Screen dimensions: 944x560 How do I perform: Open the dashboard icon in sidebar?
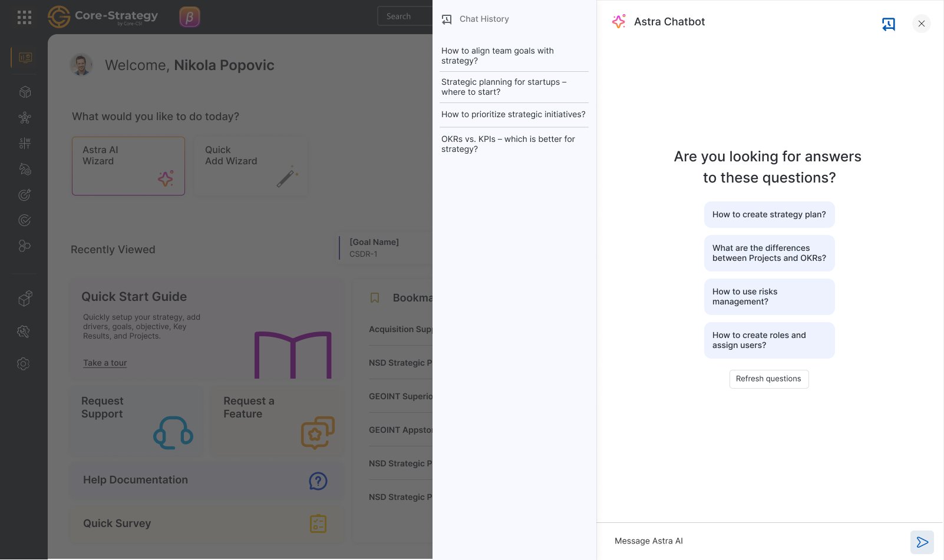25,58
